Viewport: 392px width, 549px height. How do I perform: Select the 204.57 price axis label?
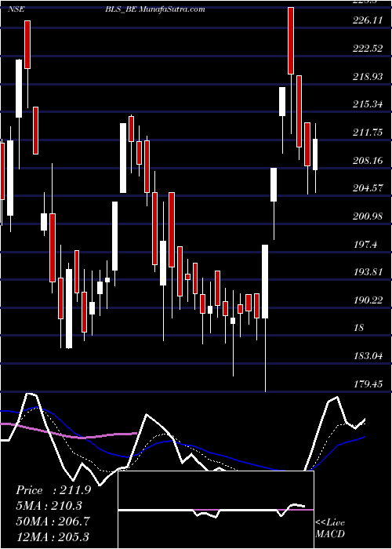(x=368, y=189)
